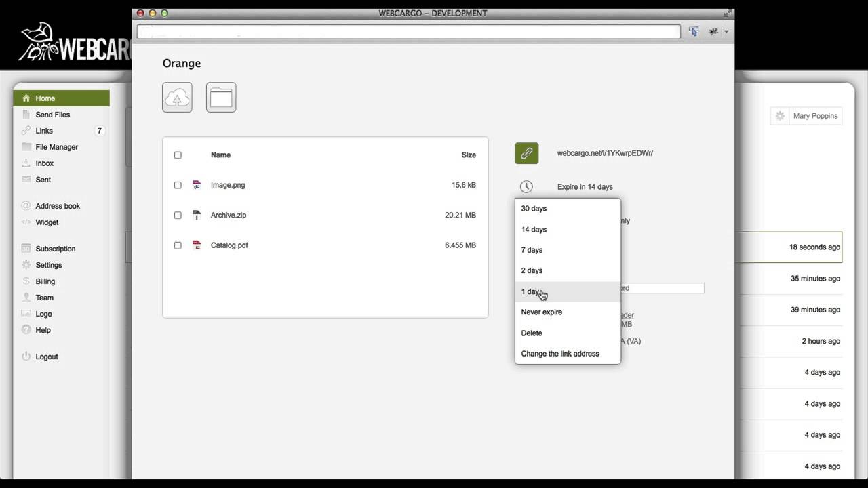Click the clock icon next to Expire in 14 days
The height and width of the screenshot is (488, 868).
[526, 186]
